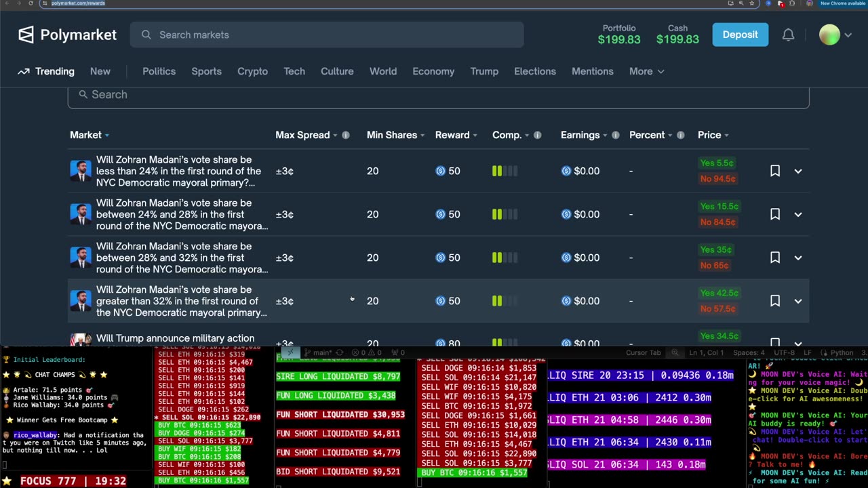Open the New tab
The width and height of the screenshot is (868, 488).
[x=100, y=71]
